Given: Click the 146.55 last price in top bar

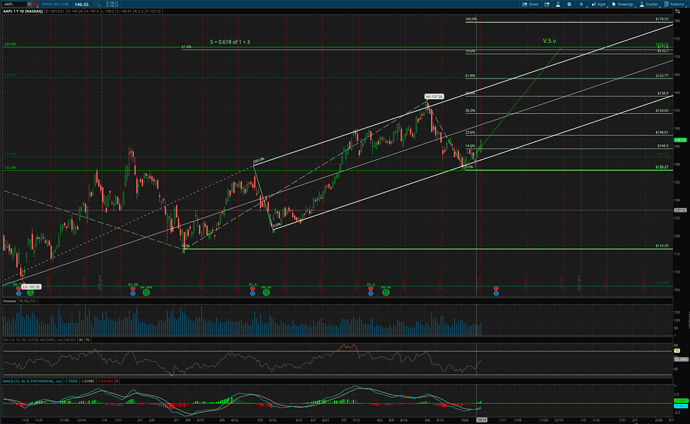Looking at the screenshot, I should tap(81, 4).
